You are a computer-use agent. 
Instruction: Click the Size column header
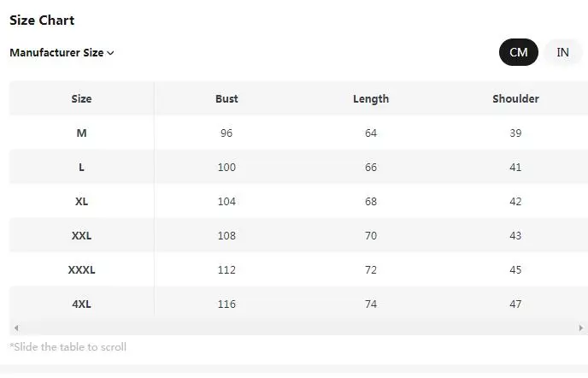click(81, 98)
